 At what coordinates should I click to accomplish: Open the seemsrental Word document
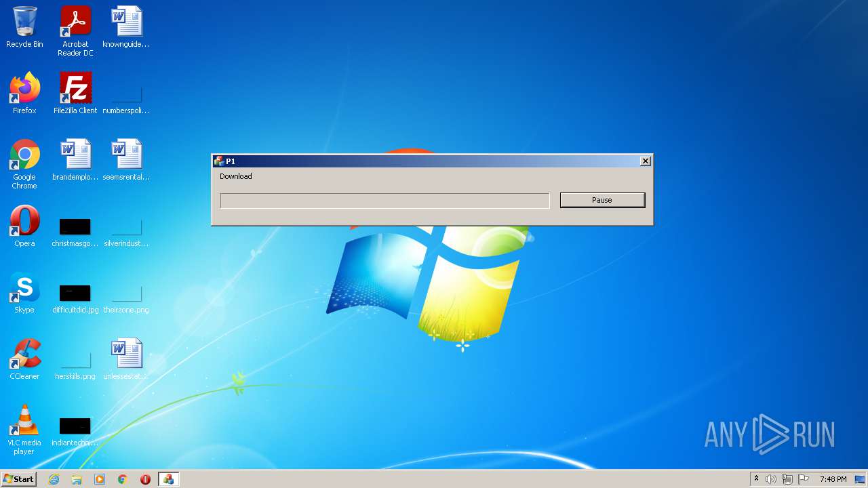tap(126, 160)
